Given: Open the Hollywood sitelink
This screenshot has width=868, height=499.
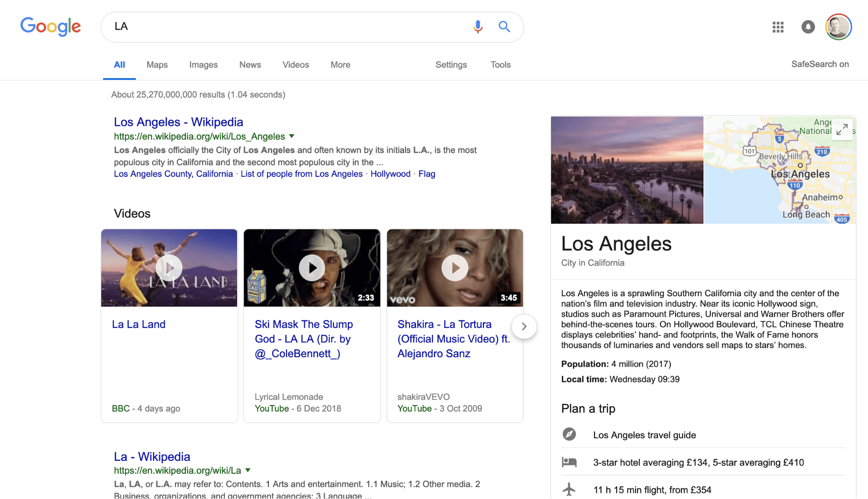Looking at the screenshot, I should (390, 174).
